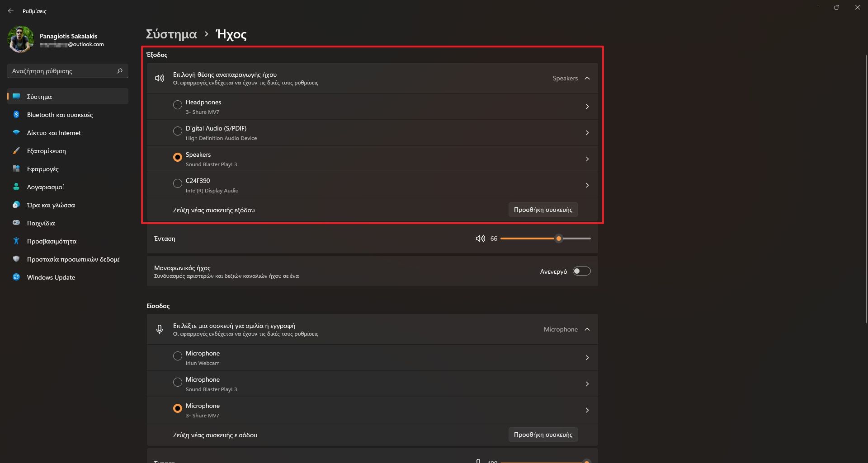868x463 pixels.
Task: Click the search magnifier icon in settings search
Action: [120, 71]
